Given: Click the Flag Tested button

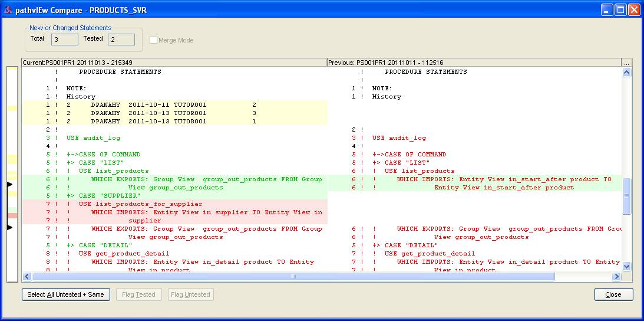Looking at the screenshot, I should [x=137, y=294].
